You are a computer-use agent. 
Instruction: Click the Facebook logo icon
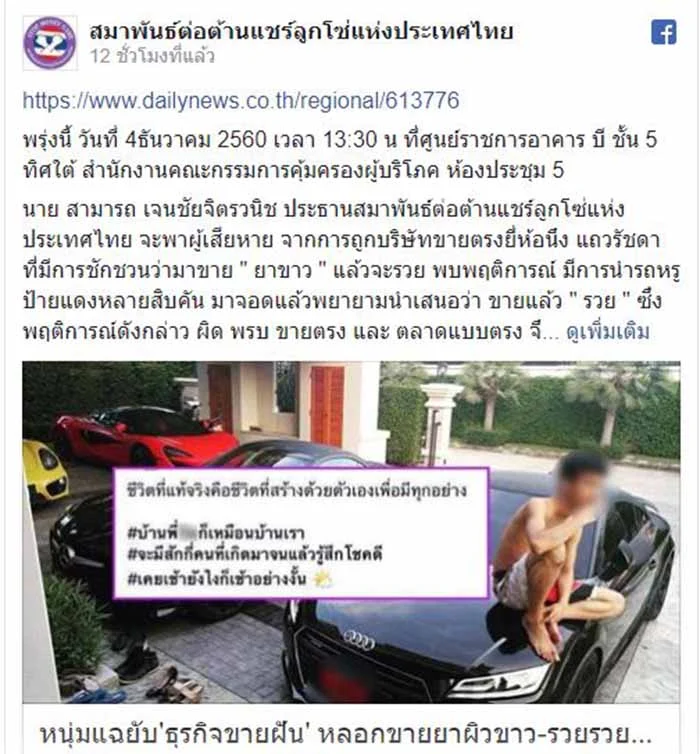coord(664,32)
